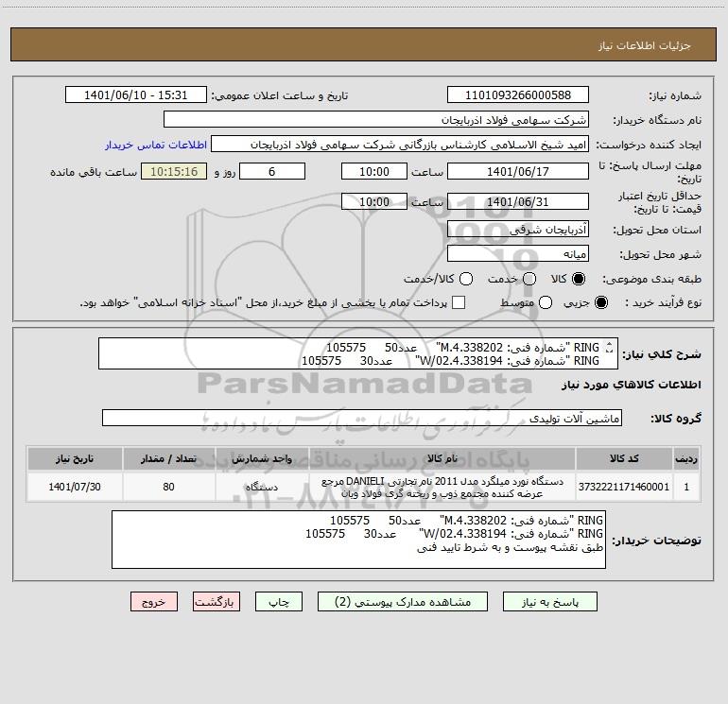Viewport: 728px width, 704px height.
Task: Select the کالا/خدمت radio button
Action: coord(466,279)
